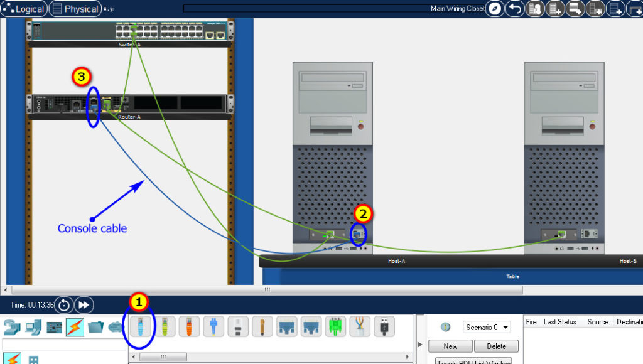This screenshot has width=643, height=364.
Task: Select the Copper Straight-Through cable
Action: coord(164,325)
